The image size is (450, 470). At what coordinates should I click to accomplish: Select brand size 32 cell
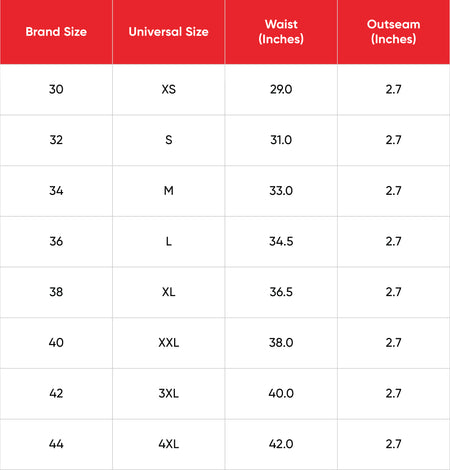[56, 140]
